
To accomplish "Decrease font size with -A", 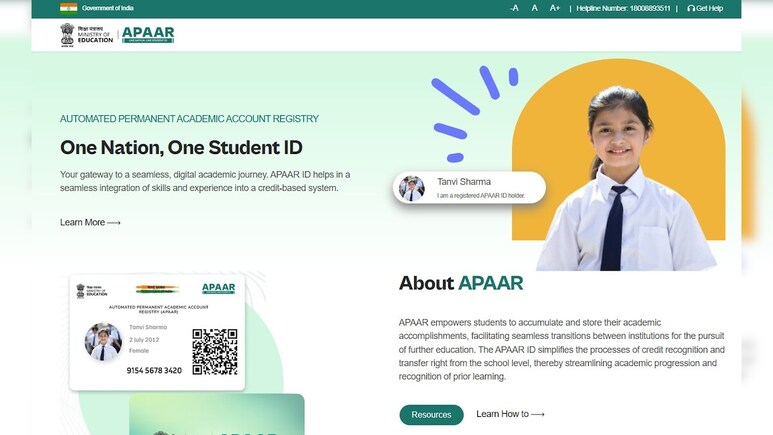I will point(514,8).
